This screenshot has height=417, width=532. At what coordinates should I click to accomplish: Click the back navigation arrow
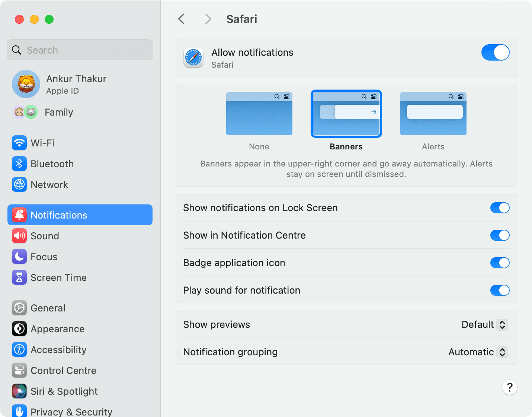(x=181, y=19)
